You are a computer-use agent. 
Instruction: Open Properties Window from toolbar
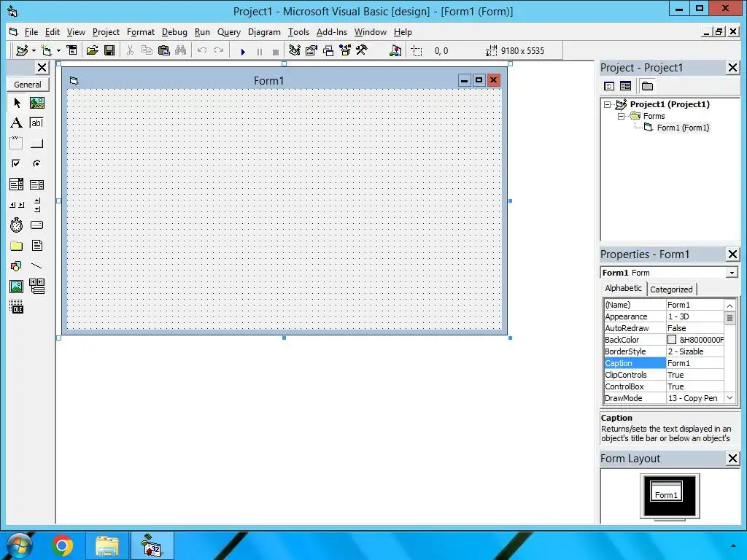tap(311, 50)
